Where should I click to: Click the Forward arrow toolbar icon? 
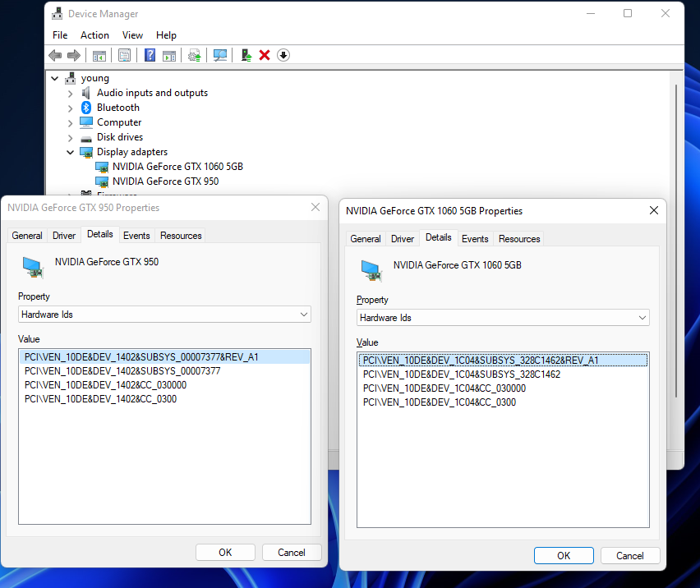tap(74, 55)
